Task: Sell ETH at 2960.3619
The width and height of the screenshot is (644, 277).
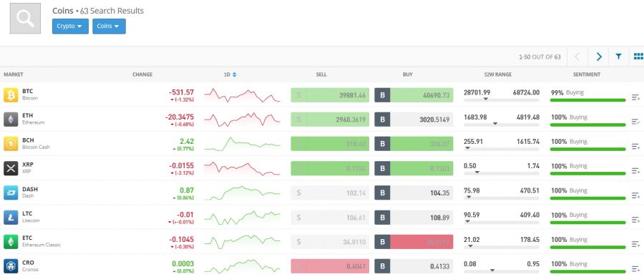Action: click(330, 120)
